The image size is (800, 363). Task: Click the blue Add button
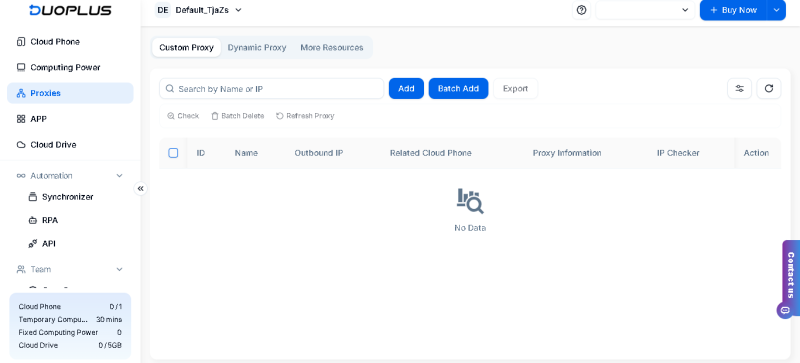click(406, 89)
